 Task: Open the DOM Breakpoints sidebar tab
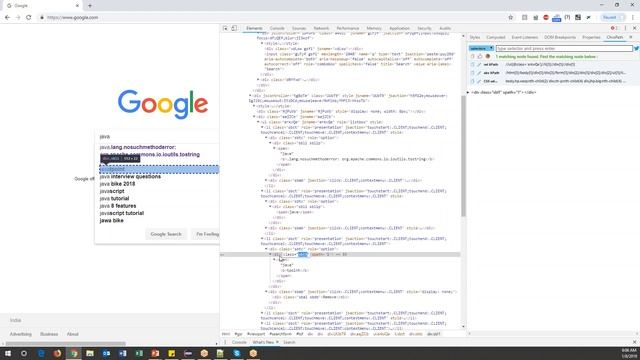pos(560,37)
